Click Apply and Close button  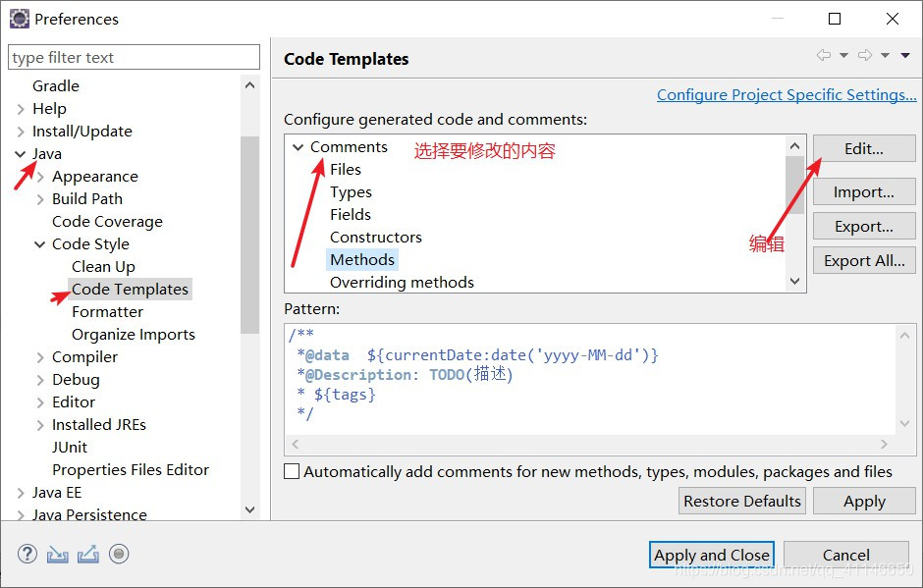(x=711, y=555)
